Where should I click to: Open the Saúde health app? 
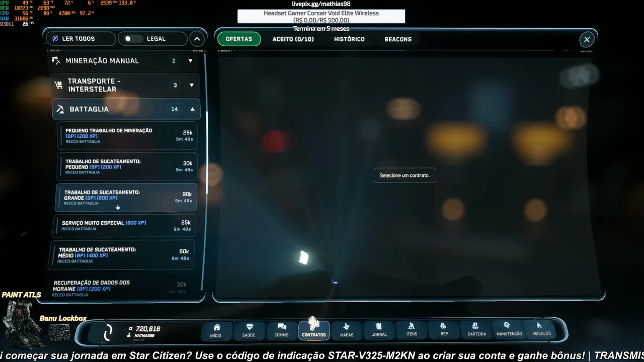[x=249, y=330]
